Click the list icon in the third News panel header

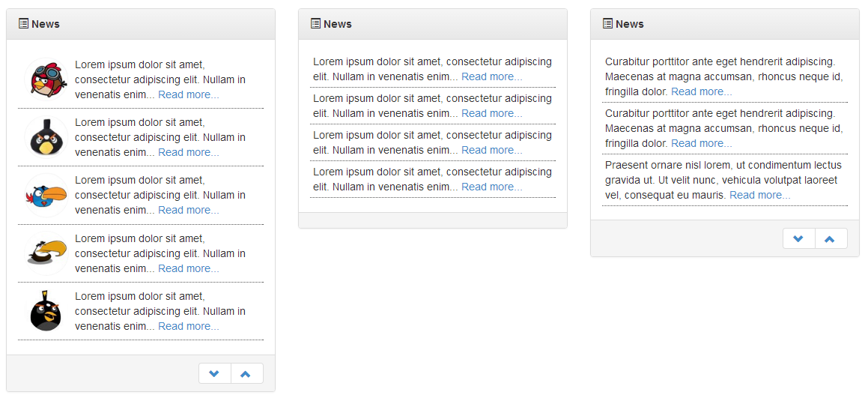[x=608, y=23]
